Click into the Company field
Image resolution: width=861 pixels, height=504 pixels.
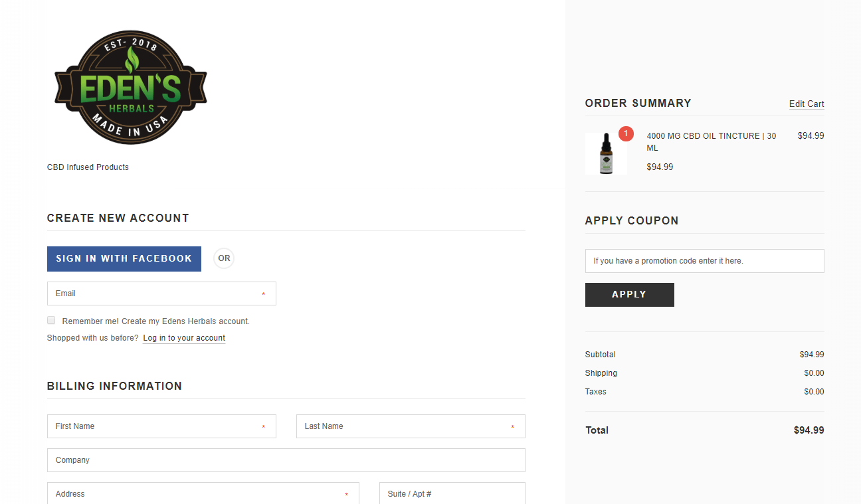(286, 460)
